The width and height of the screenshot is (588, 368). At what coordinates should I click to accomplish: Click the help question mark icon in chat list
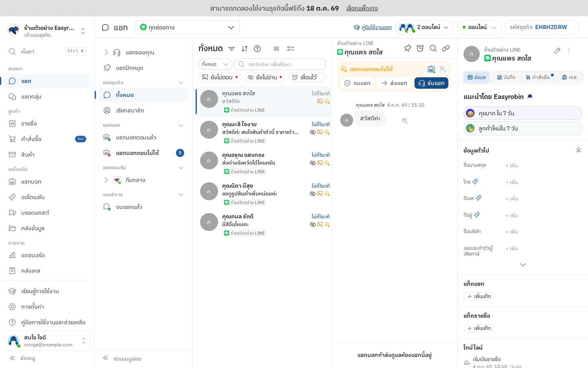(x=257, y=49)
